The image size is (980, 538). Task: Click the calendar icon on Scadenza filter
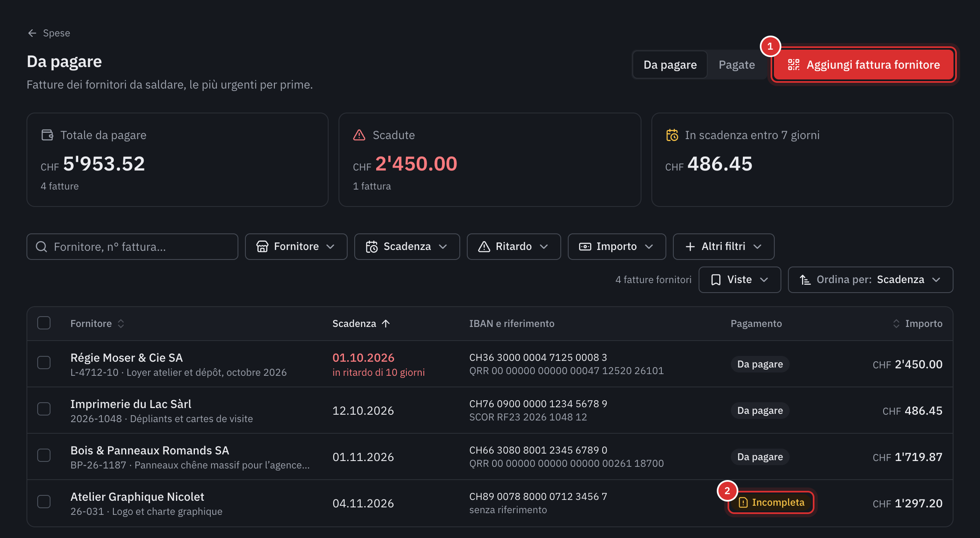pyautogui.click(x=372, y=247)
